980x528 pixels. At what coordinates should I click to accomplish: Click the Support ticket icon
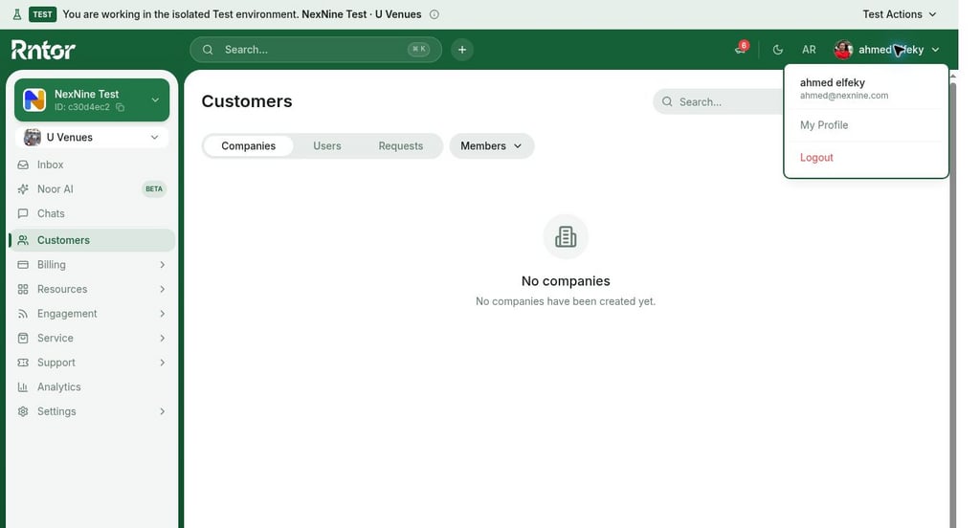click(23, 363)
